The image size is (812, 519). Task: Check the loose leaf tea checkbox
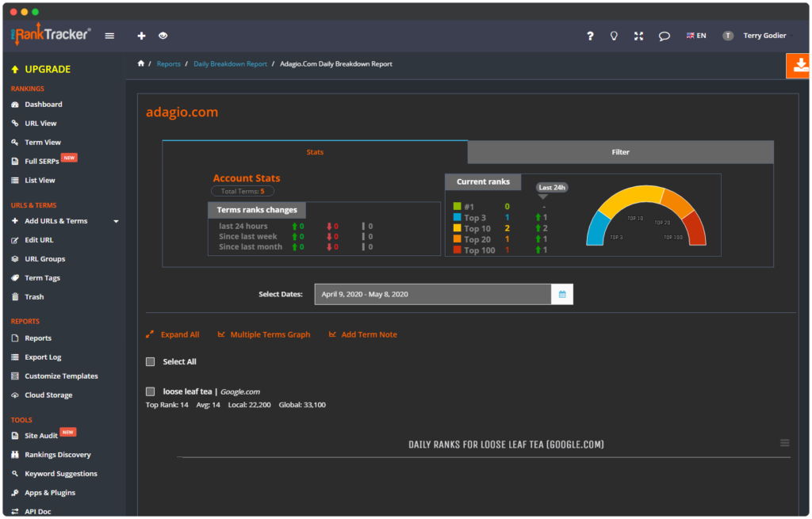tap(150, 391)
